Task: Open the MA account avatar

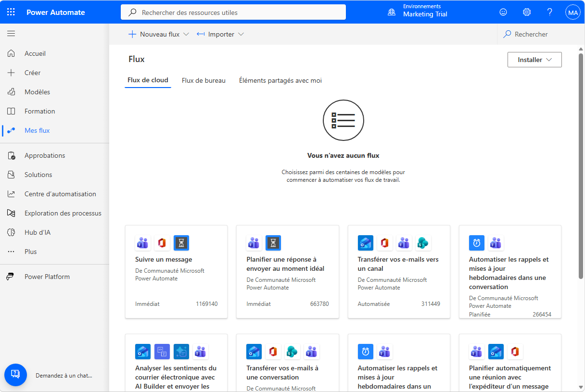Action: pyautogui.click(x=573, y=13)
